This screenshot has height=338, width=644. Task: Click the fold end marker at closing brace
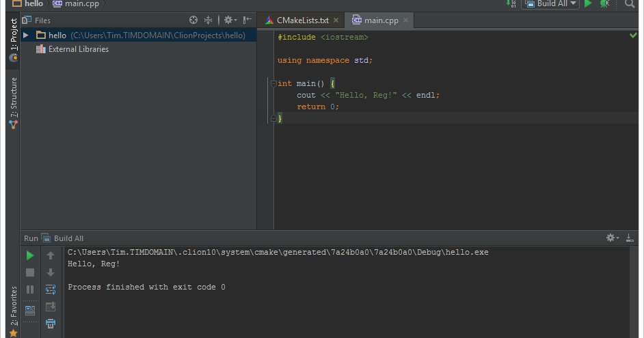click(273, 119)
